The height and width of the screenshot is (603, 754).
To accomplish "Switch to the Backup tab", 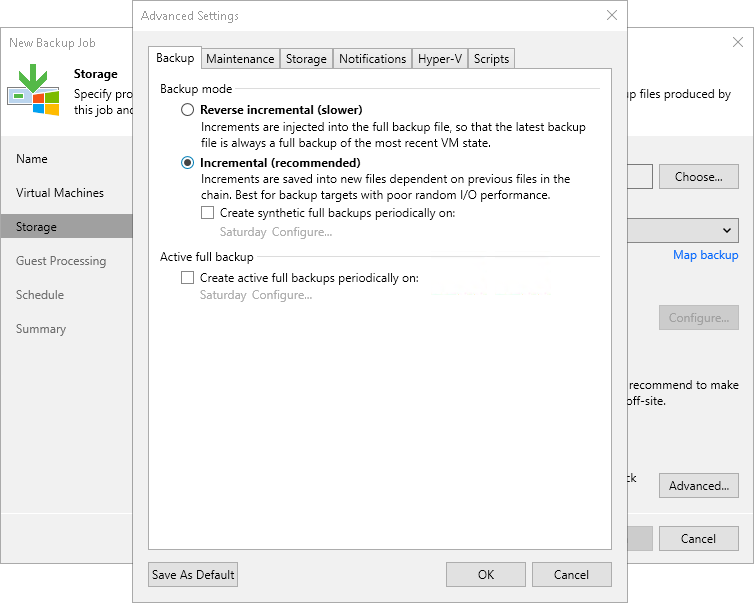I will (x=175, y=58).
